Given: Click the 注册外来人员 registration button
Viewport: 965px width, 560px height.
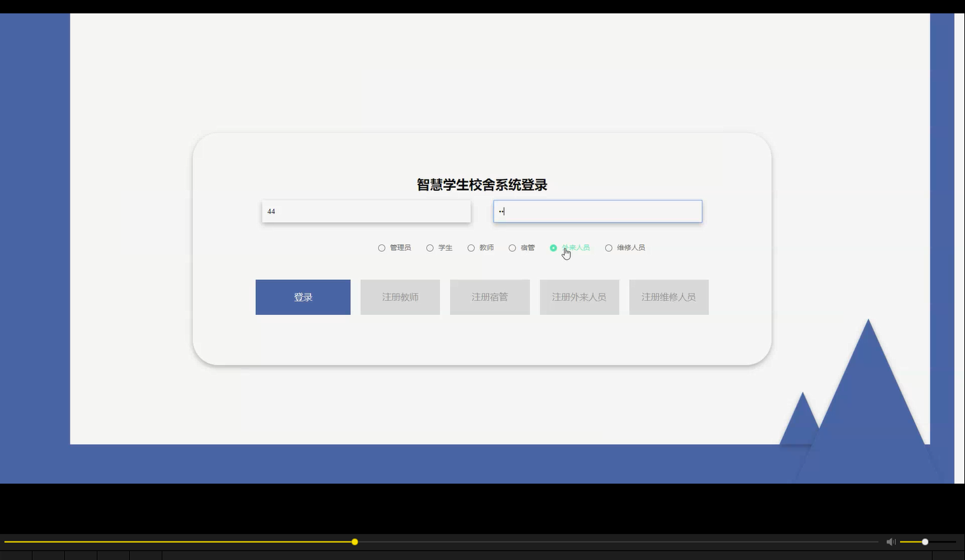Looking at the screenshot, I should 579,297.
